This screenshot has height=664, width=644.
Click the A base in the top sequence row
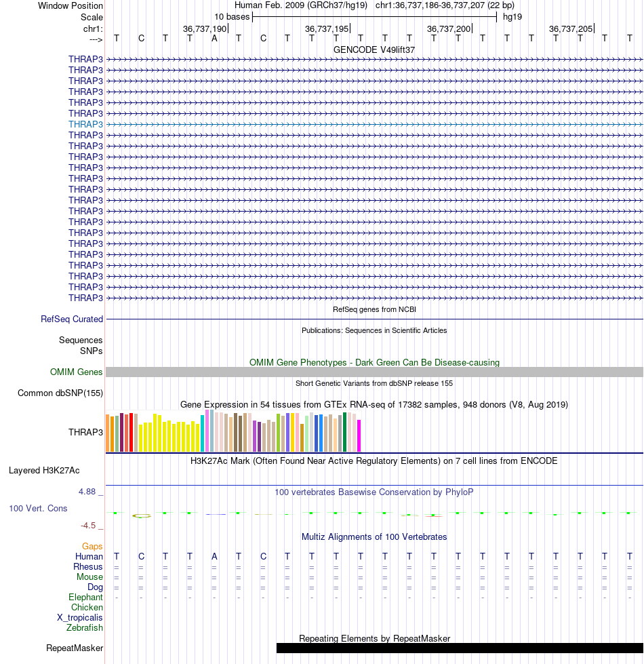214,39
